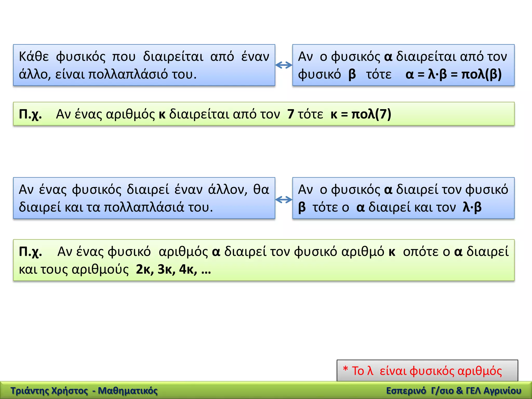
Task: Click the top double-headed arrow icon
Action: point(284,65)
